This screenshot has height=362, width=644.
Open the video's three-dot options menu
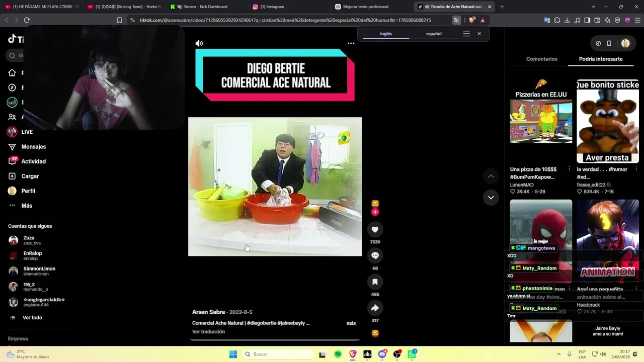click(351, 43)
